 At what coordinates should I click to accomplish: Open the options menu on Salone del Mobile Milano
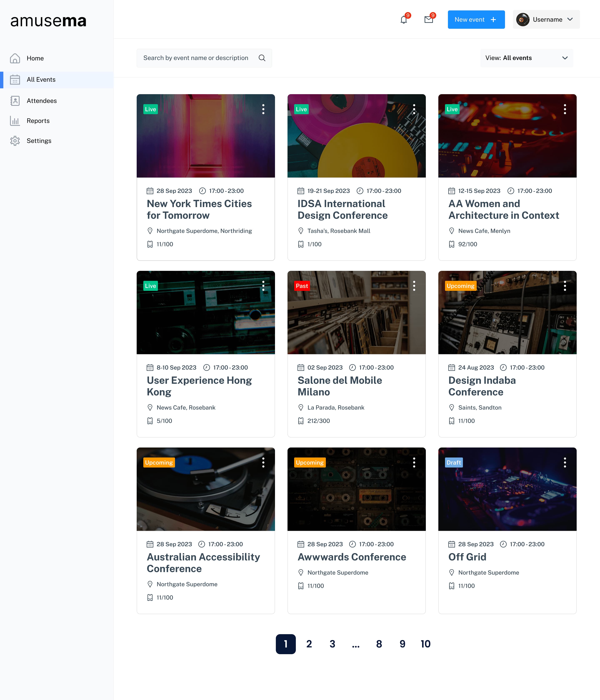414,286
